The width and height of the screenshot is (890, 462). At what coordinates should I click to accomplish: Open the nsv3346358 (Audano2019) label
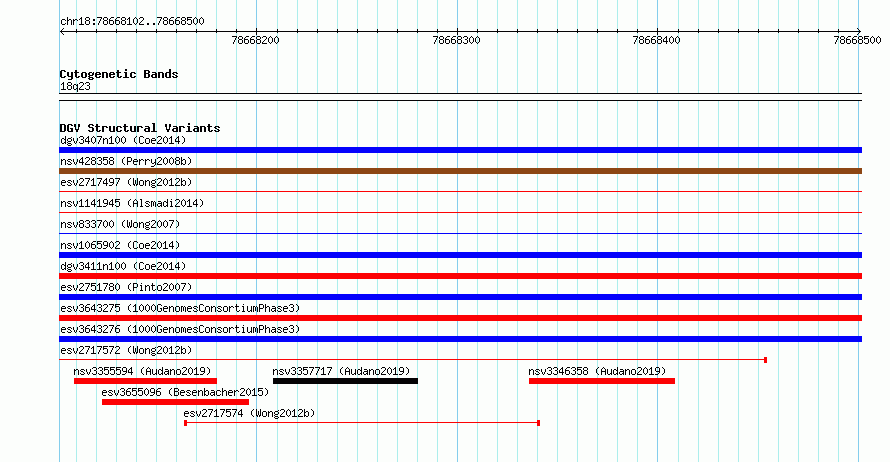coord(597,371)
